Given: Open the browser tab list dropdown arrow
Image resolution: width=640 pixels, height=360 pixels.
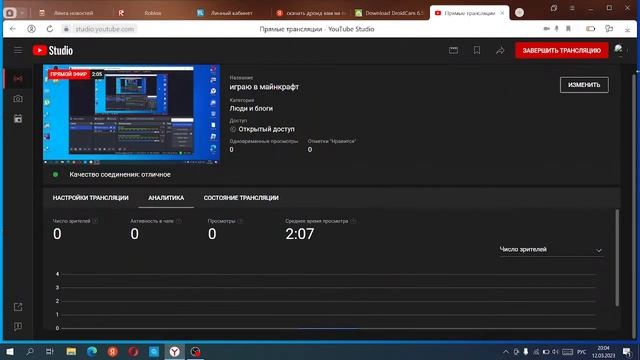Looking at the screenshot, I should pos(22,13).
